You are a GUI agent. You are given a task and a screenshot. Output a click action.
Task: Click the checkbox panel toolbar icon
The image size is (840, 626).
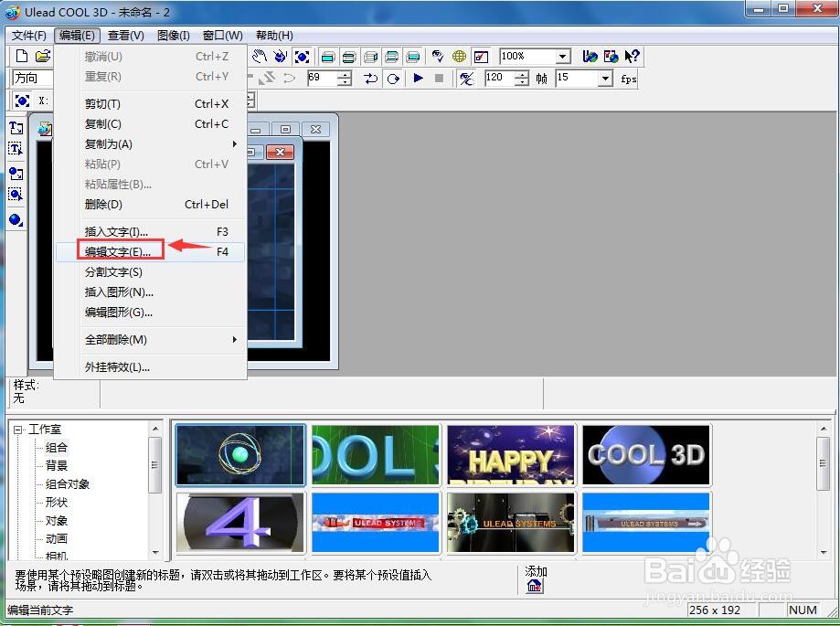(481, 57)
